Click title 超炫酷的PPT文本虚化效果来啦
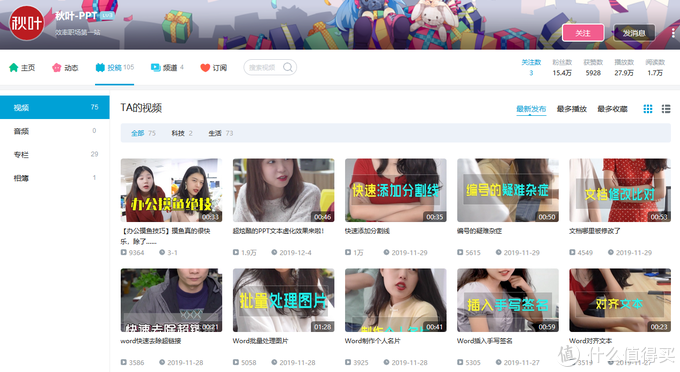This screenshot has height=372, width=680. [278, 231]
